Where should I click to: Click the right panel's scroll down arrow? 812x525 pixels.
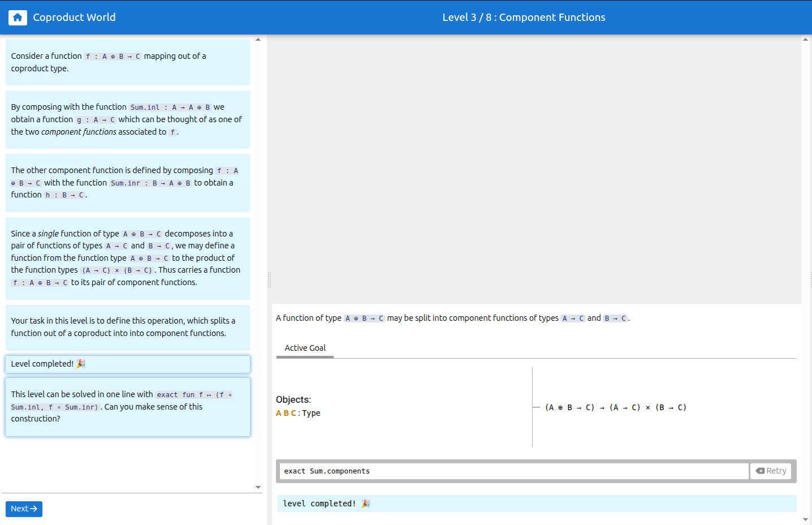coord(805,519)
